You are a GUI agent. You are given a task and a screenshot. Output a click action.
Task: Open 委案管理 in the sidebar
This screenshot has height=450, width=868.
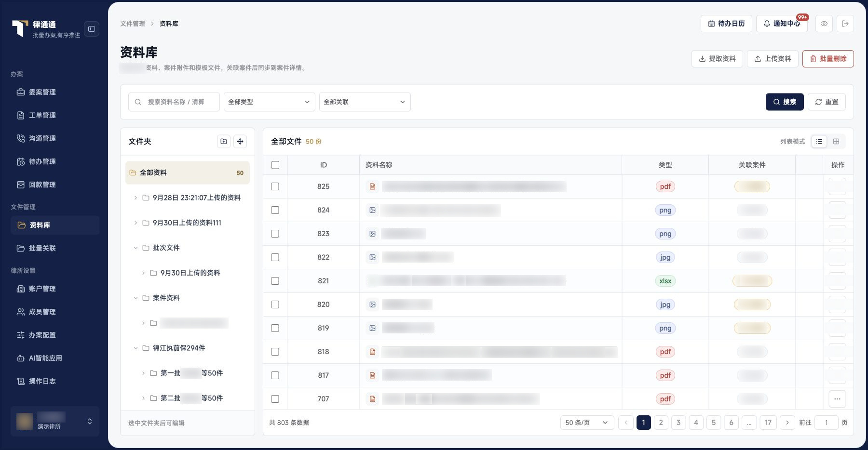pos(55,92)
